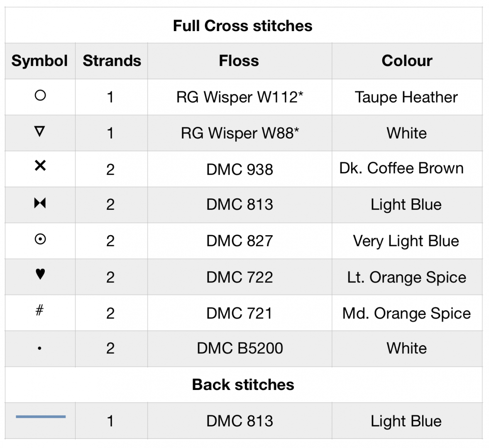Click the bowtie symbol for DMC 813
Screen dimensions: 489x448
[40, 203]
